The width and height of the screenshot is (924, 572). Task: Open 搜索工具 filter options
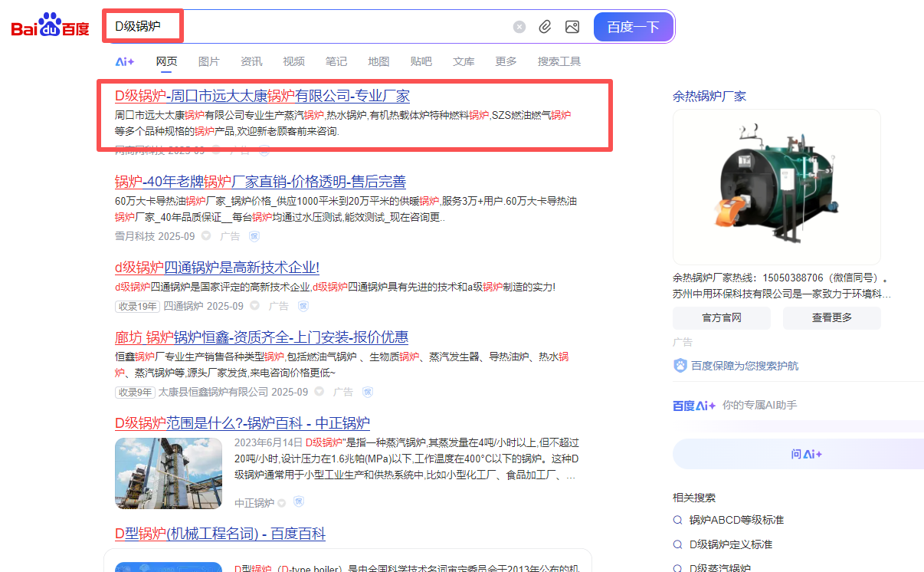(x=559, y=61)
